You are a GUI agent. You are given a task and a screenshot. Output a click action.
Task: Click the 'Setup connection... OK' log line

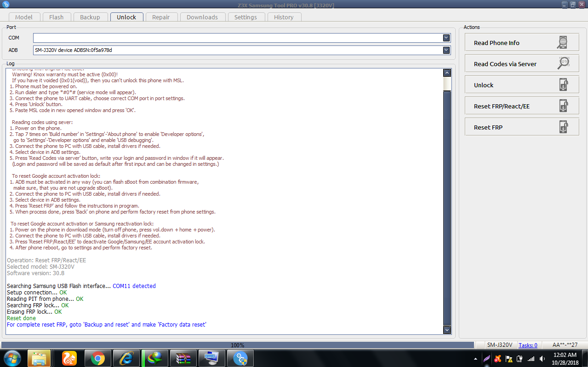pyautogui.click(x=37, y=292)
